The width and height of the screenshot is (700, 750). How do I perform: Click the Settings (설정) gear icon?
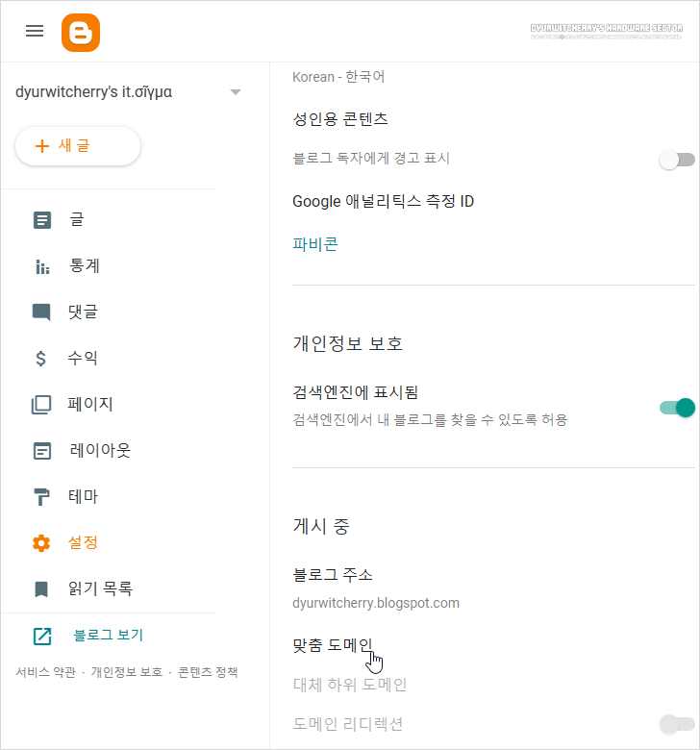(41, 543)
